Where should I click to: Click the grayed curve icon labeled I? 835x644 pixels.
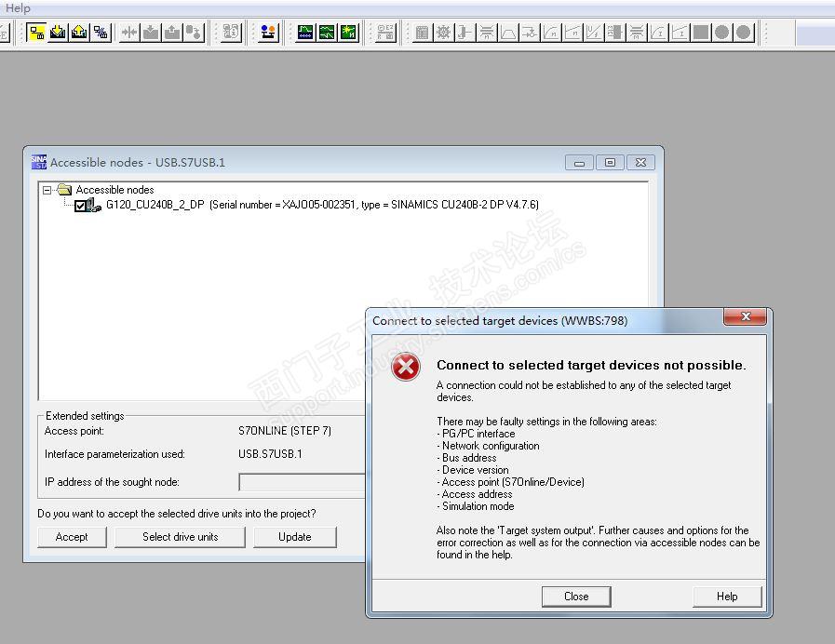[658, 33]
